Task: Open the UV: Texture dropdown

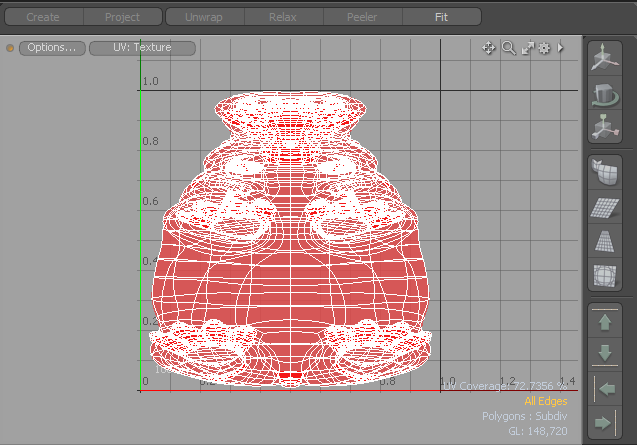Action: coord(142,48)
